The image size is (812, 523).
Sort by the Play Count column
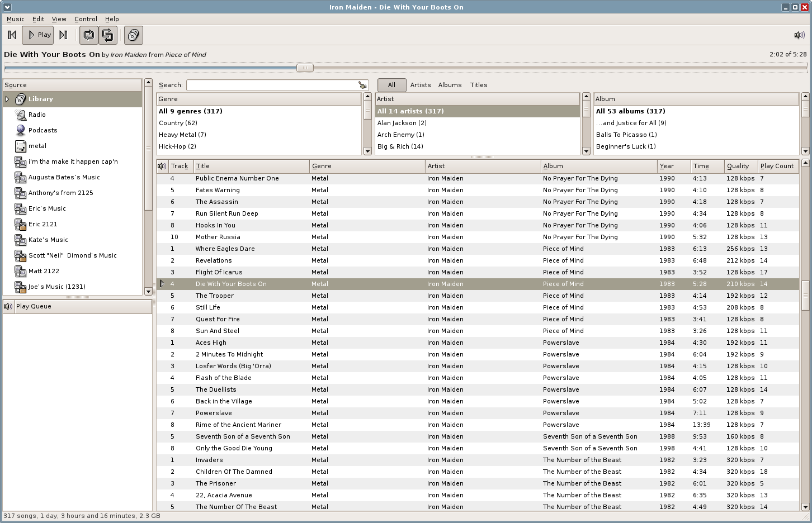[x=778, y=166]
